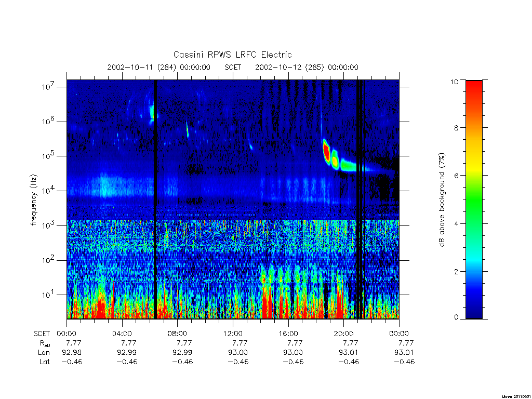Click the colorbar gradient scale
The height and width of the screenshot is (399, 532).
tap(474, 199)
